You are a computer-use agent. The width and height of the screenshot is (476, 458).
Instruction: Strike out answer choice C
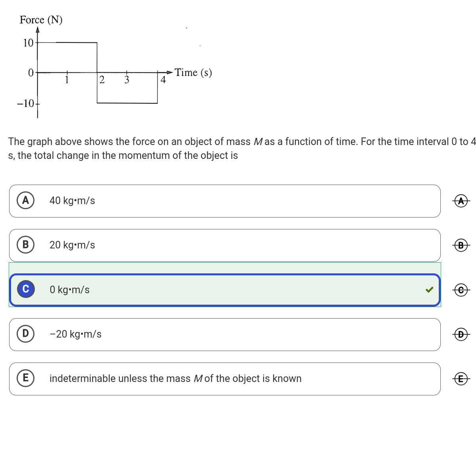click(x=461, y=290)
